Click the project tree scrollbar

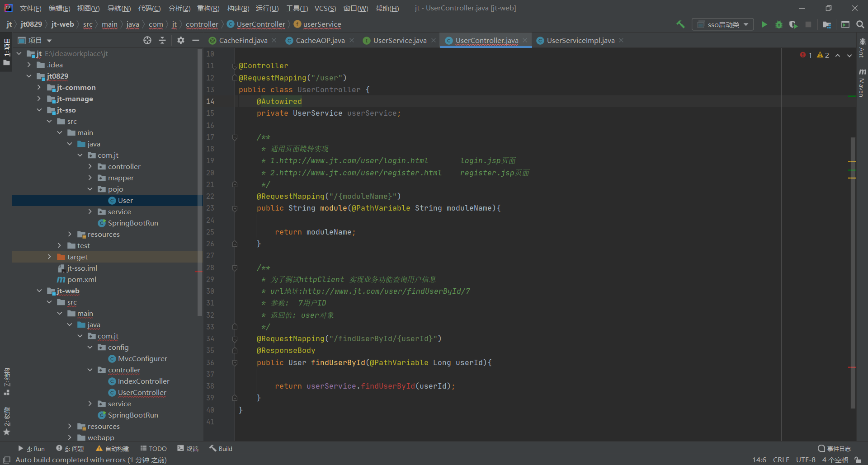(x=200, y=182)
